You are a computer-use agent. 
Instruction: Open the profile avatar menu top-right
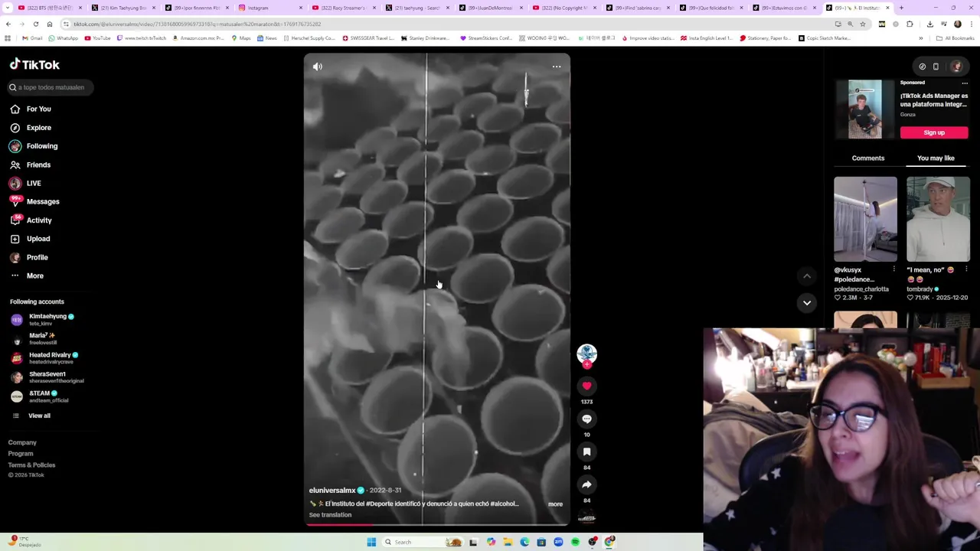coord(956,67)
